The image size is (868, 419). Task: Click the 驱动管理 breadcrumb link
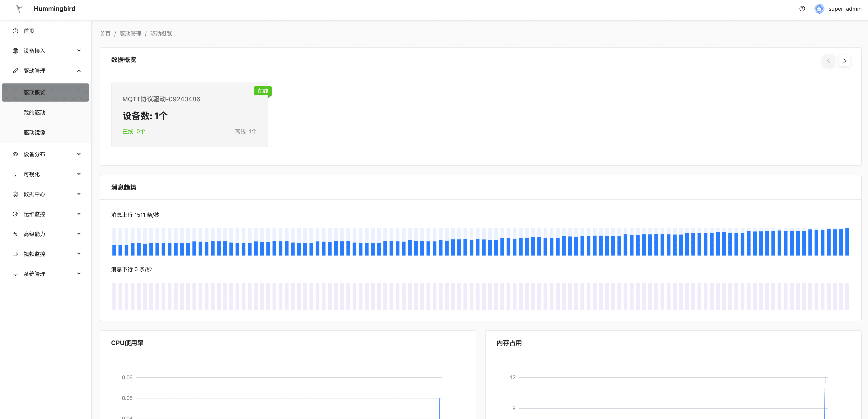point(130,34)
